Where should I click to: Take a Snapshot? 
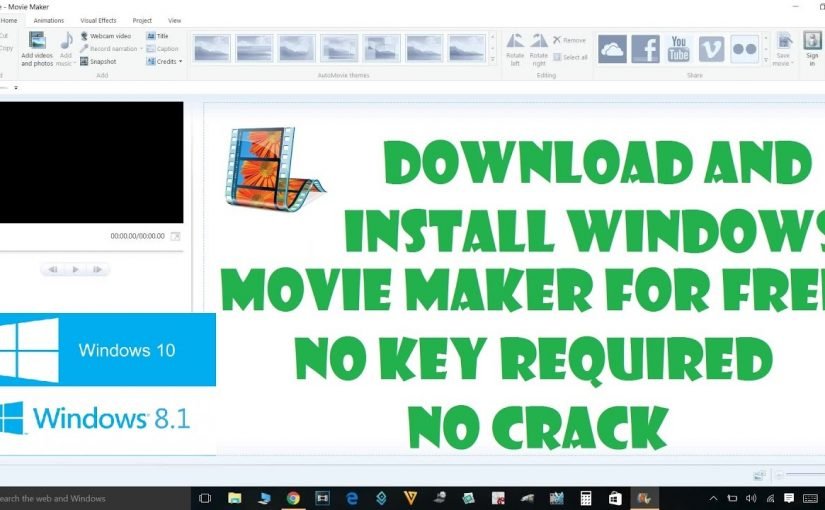98,62
